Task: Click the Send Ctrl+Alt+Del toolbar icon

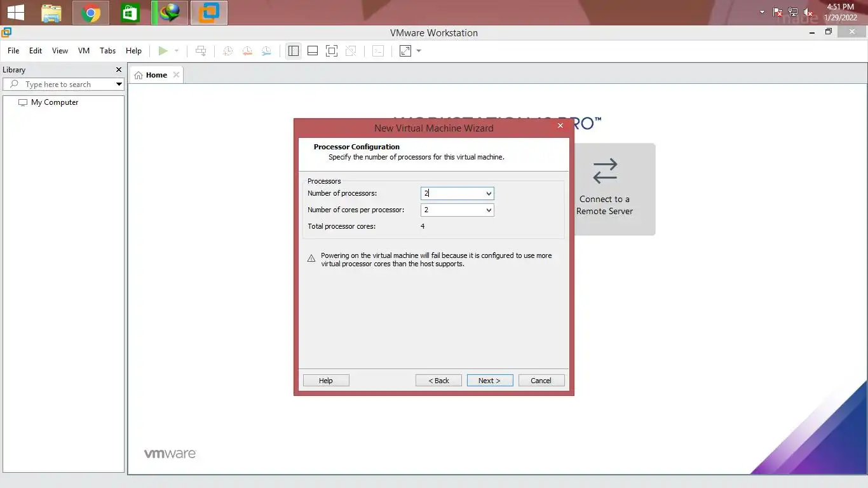Action: point(201,51)
